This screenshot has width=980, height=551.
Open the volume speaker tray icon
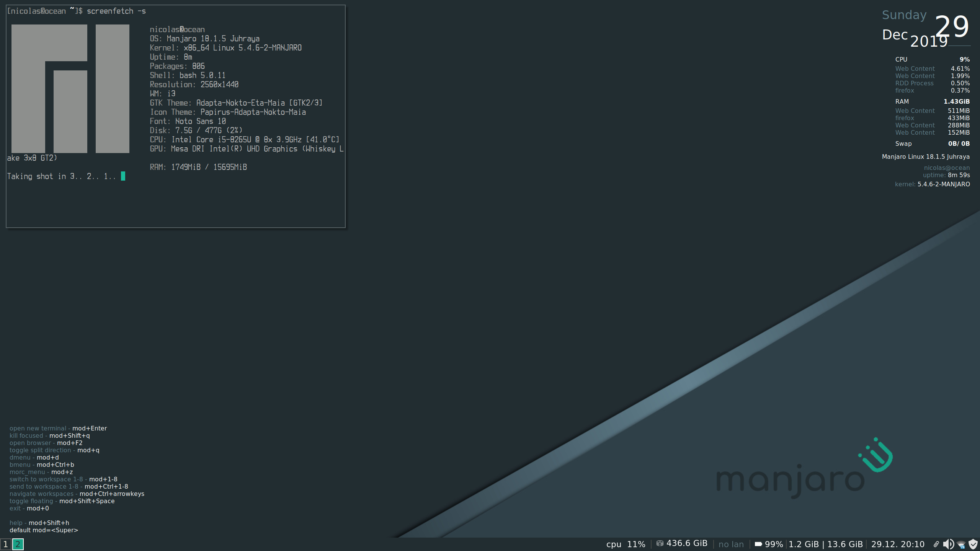949,544
